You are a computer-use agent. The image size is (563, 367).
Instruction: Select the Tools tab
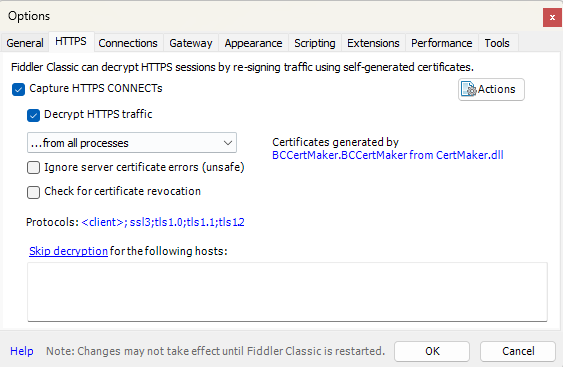(497, 43)
